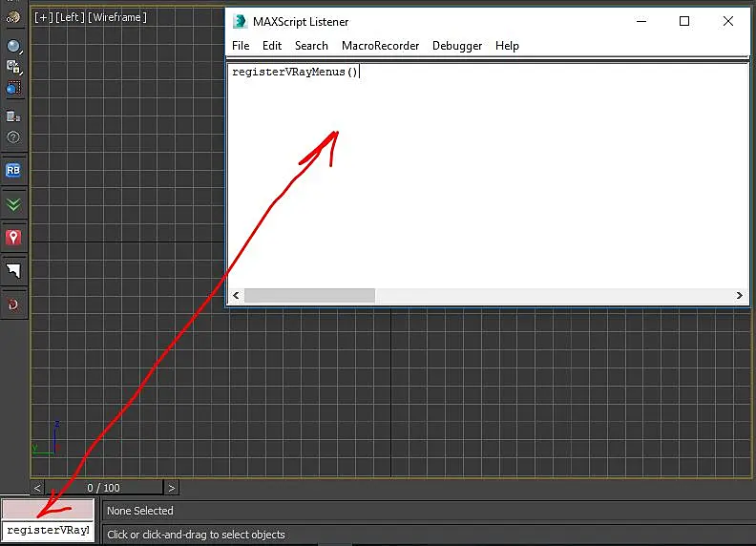Click the render settings icon with lock

coord(13,67)
